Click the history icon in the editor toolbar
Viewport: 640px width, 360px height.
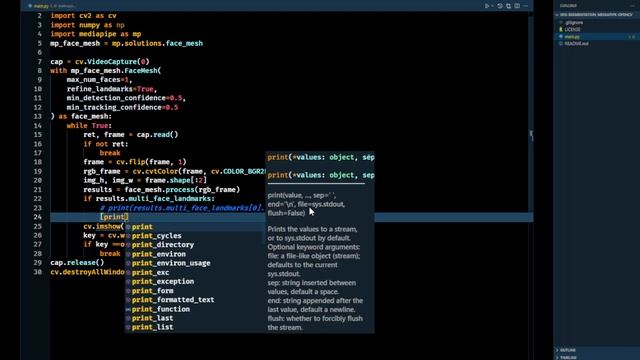click(500, 6)
